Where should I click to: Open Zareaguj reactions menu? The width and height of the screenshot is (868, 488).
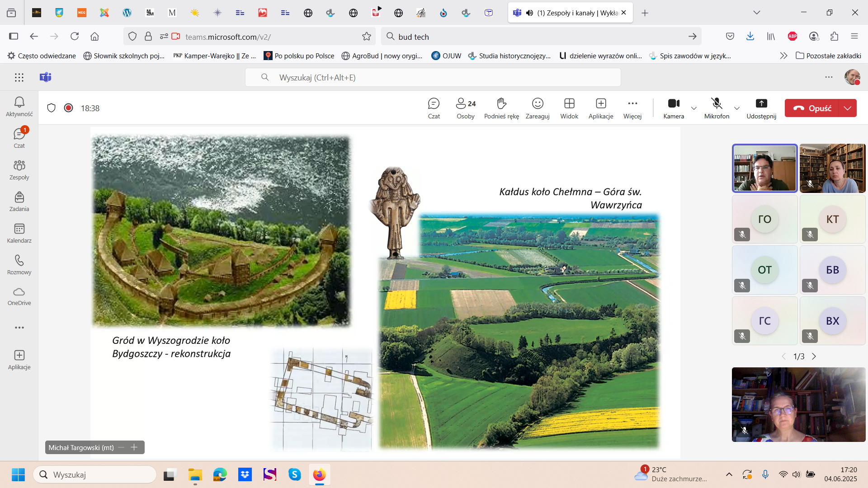coord(538,108)
